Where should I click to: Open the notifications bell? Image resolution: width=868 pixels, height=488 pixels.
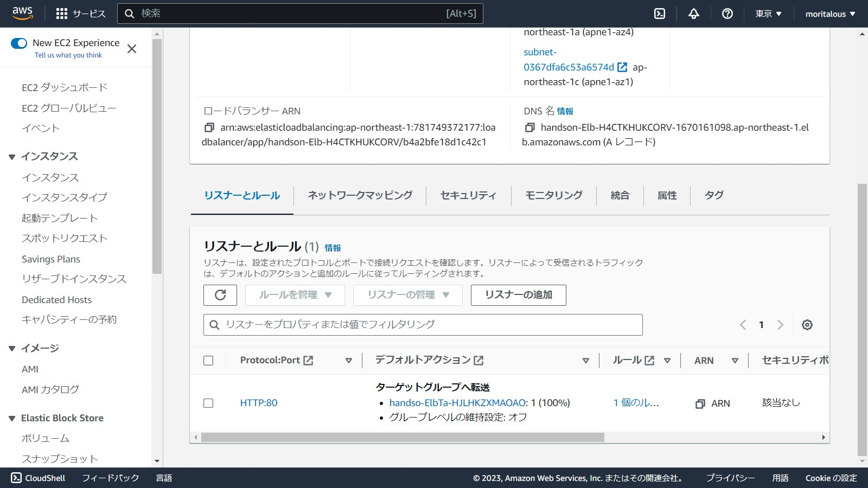(x=694, y=14)
